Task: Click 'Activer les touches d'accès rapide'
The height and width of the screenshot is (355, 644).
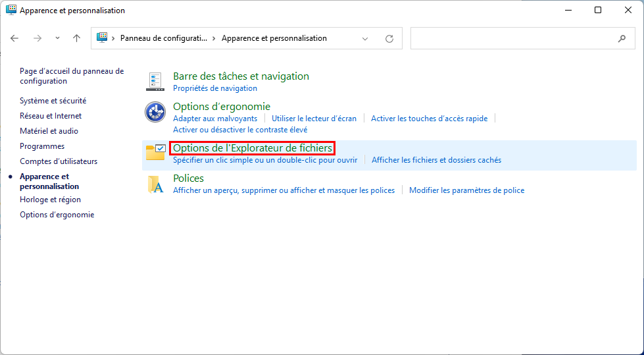Action: point(429,119)
